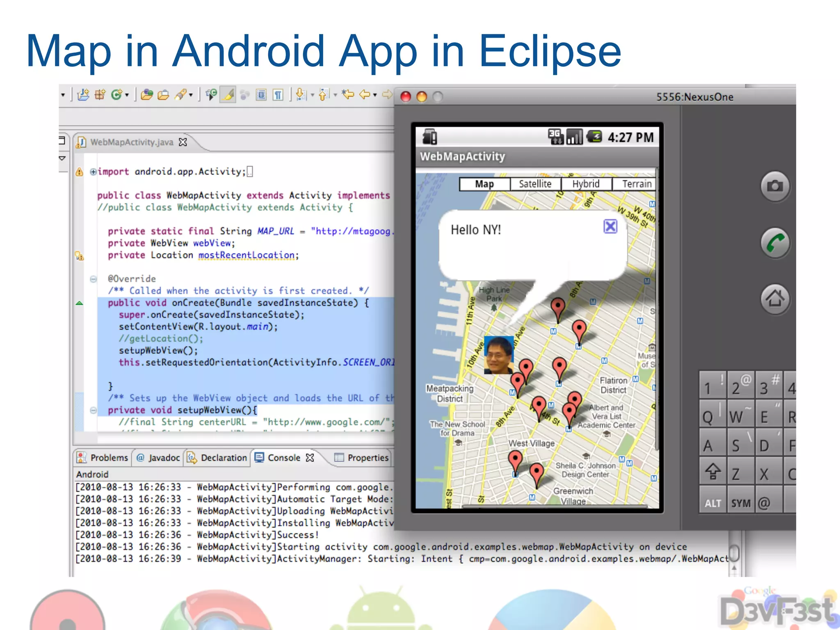The height and width of the screenshot is (630, 840).
Task: Open the Properties tab
Action: pos(362,458)
